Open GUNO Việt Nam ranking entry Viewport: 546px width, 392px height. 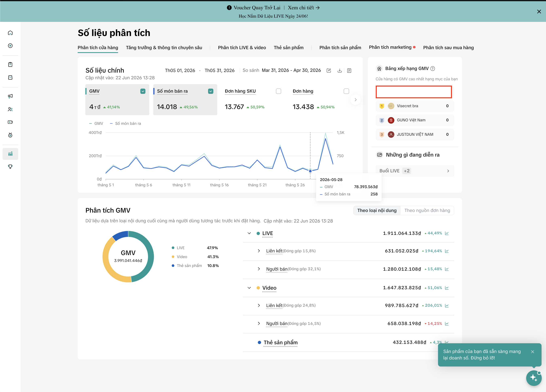pyautogui.click(x=415, y=120)
